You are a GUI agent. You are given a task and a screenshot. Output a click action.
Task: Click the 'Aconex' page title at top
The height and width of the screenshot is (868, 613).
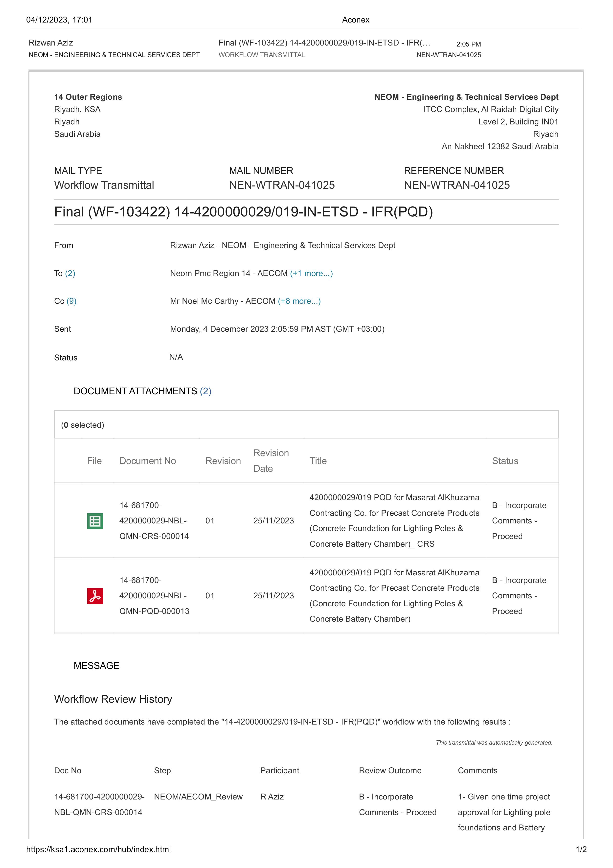pos(356,20)
